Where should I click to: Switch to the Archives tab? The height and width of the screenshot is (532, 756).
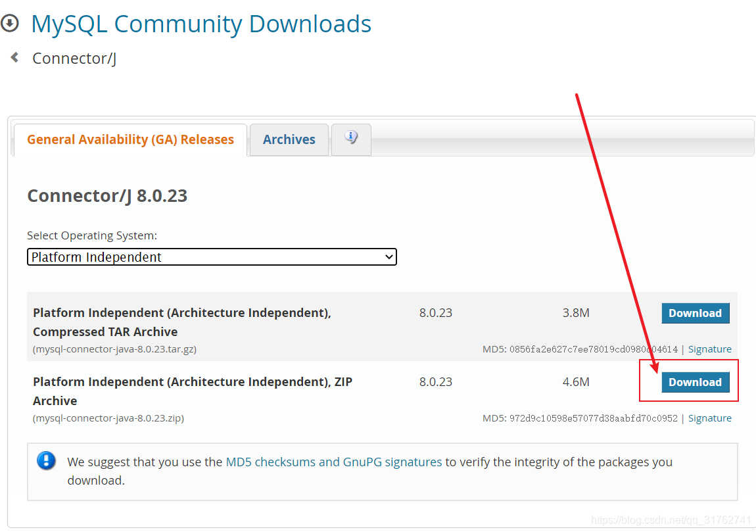click(x=289, y=139)
